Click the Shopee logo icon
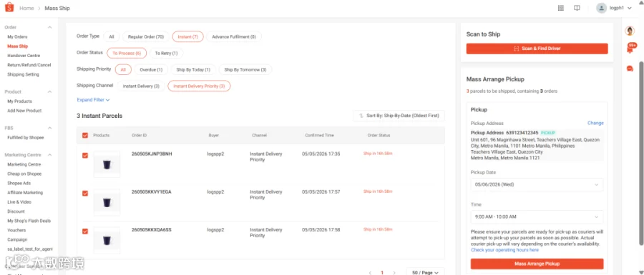 tap(9, 8)
